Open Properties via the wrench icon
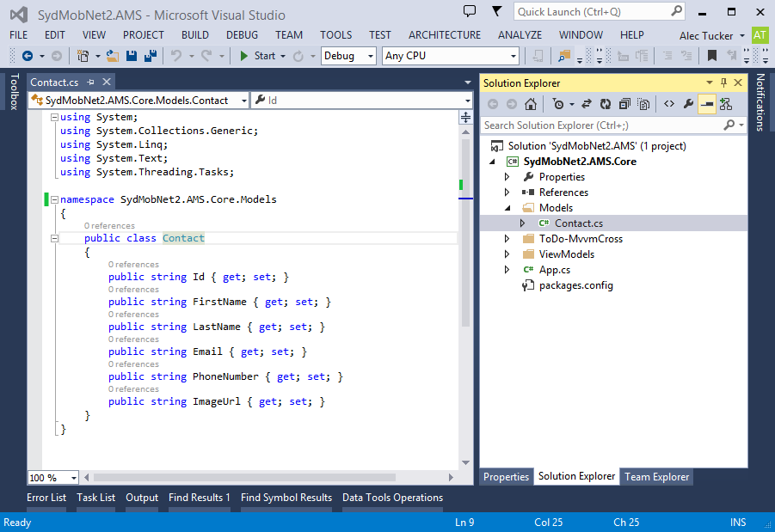 688,104
